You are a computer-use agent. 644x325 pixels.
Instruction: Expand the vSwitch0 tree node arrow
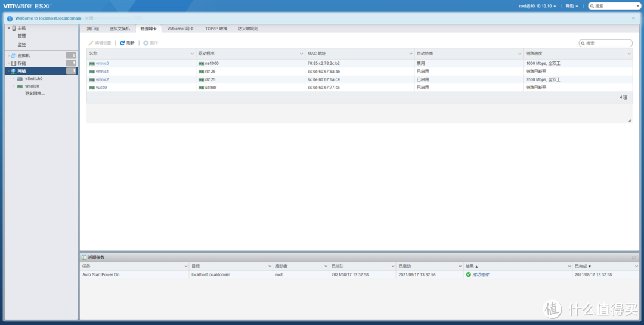13,79
